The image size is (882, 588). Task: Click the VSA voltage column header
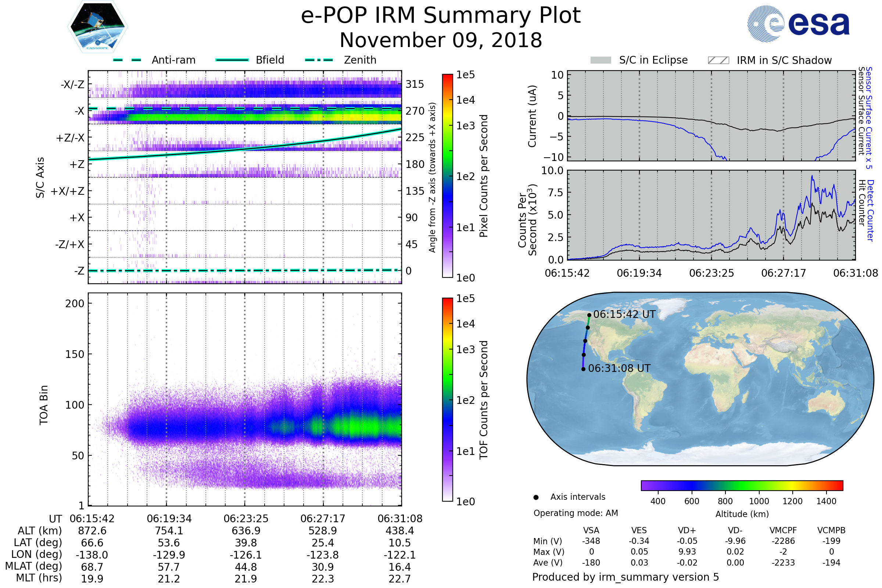pos(591,530)
